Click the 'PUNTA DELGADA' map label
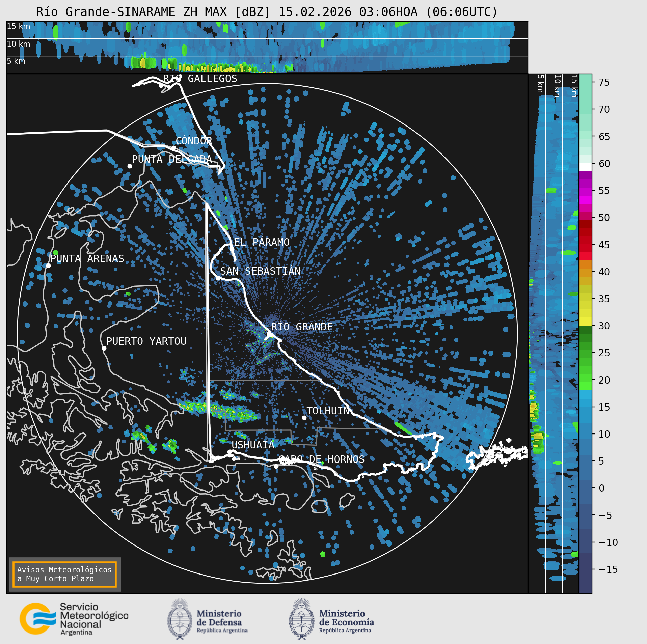647x644 pixels. pyautogui.click(x=172, y=159)
